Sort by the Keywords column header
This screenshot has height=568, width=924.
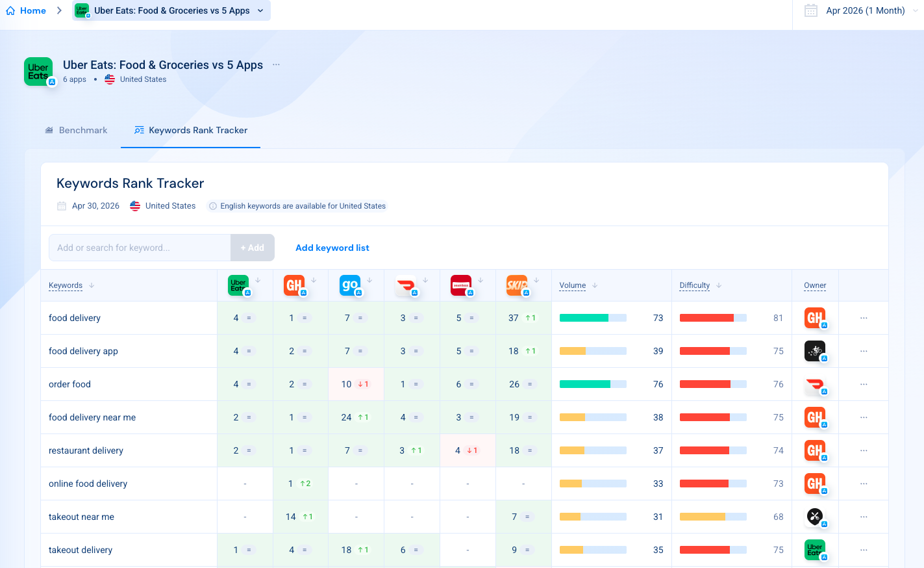pyautogui.click(x=66, y=285)
